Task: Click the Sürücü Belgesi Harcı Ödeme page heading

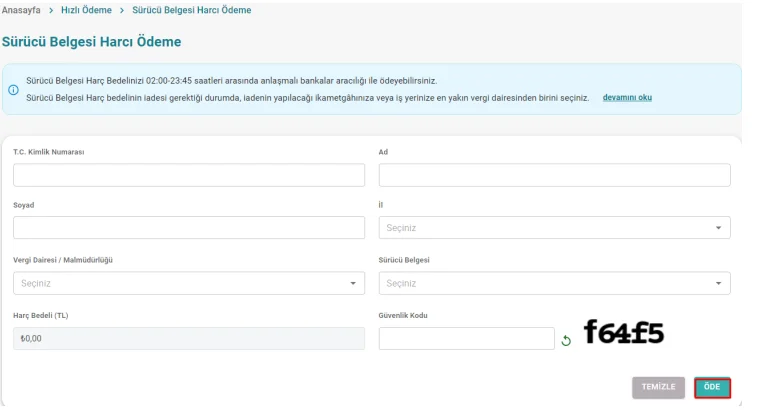Action: pos(91,44)
